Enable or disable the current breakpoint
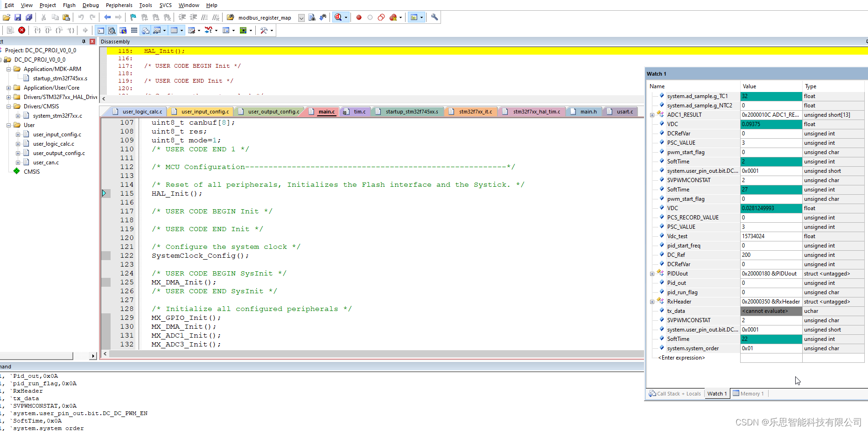This screenshot has width=868, height=431. (x=370, y=17)
